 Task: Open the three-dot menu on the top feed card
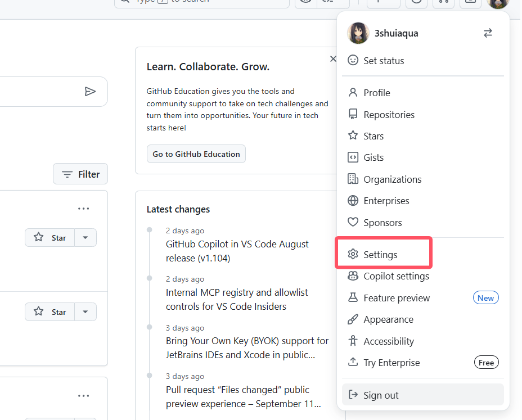click(84, 209)
